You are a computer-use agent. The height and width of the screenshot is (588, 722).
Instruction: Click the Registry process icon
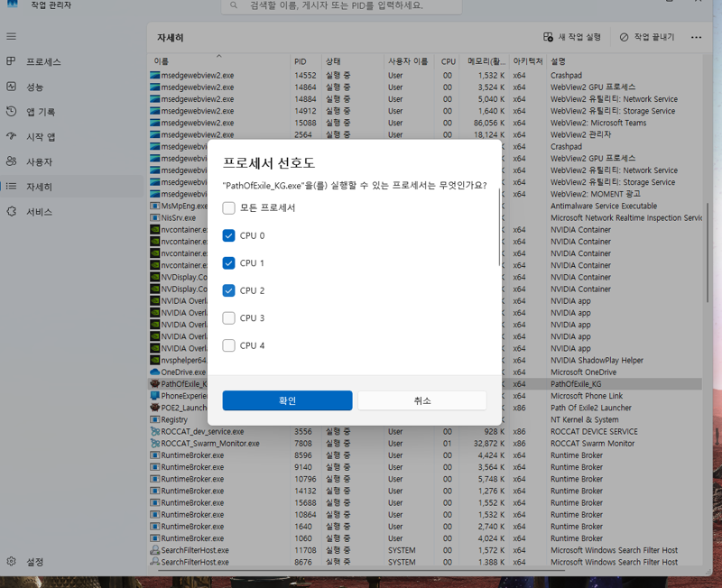tap(154, 419)
